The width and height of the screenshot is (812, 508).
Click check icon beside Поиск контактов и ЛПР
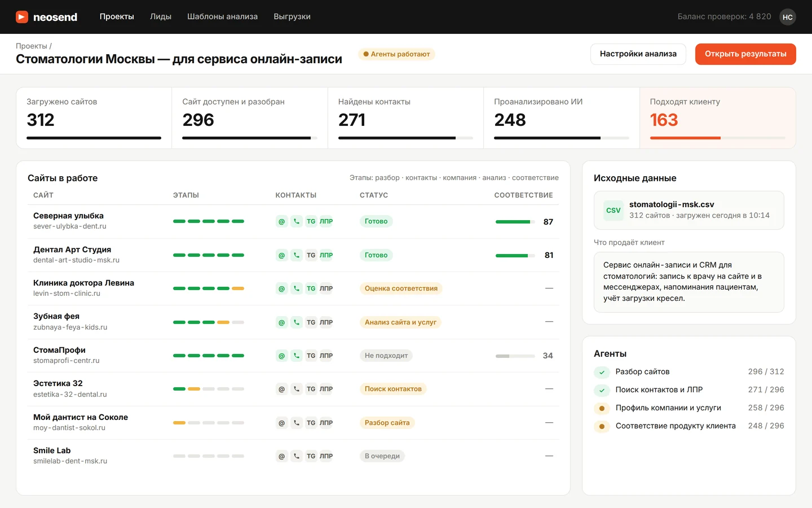[x=602, y=390]
